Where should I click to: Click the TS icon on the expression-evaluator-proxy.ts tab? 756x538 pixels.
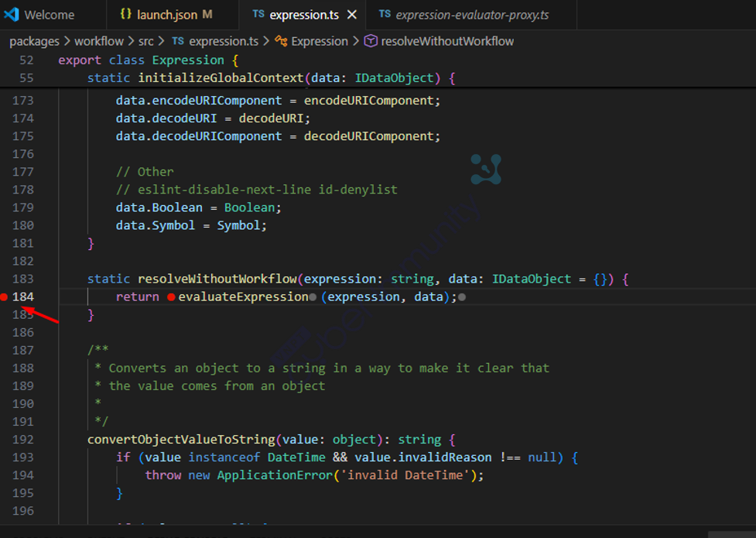[385, 15]
